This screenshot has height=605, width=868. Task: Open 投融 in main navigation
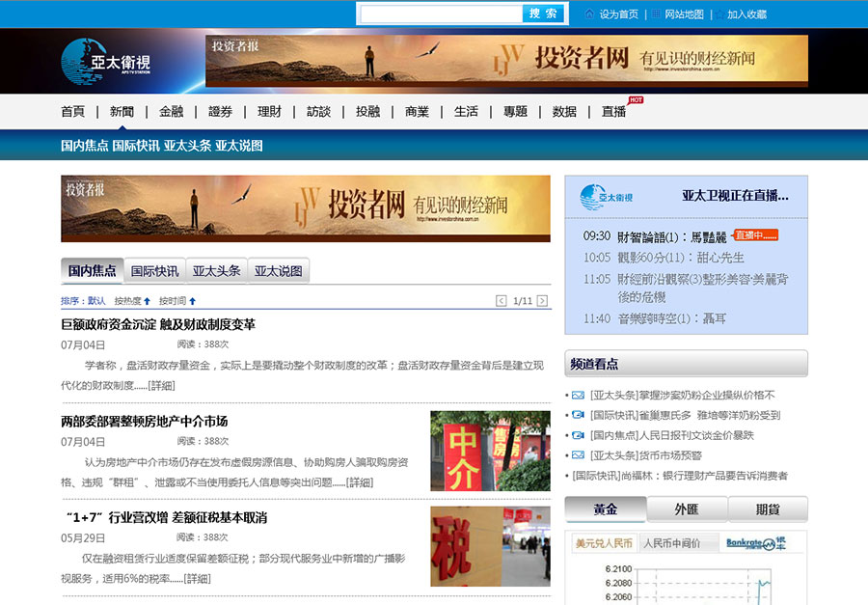click(x=368, y=111)
